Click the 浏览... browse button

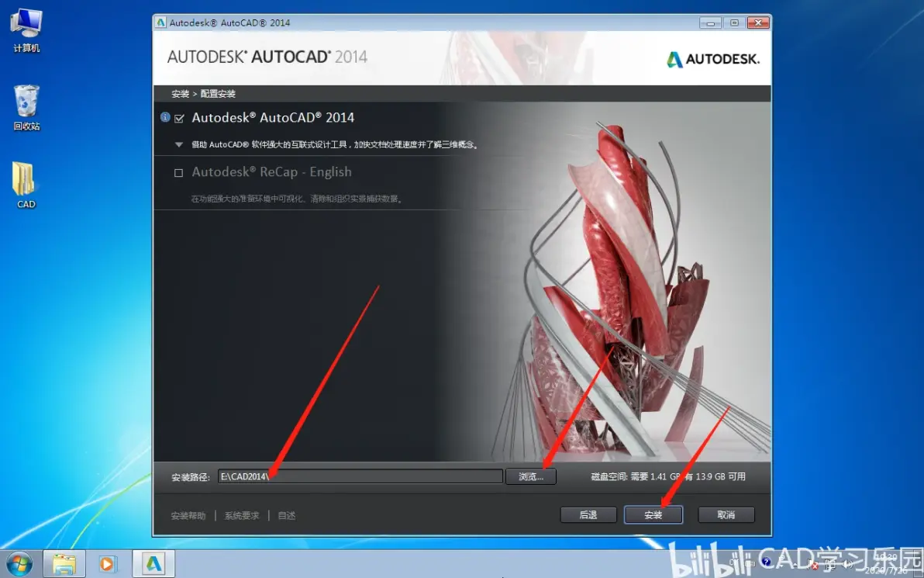(531, 476)
